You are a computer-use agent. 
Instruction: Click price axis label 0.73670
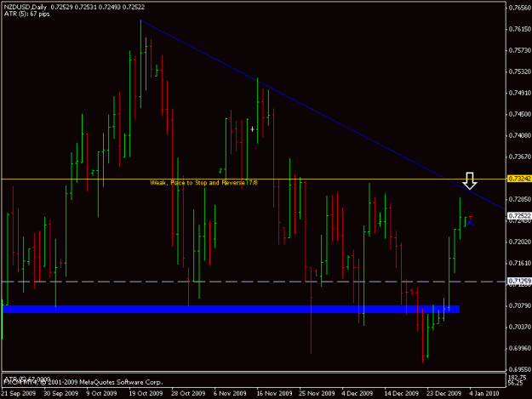pyautogui.click(x=520, y=157)
